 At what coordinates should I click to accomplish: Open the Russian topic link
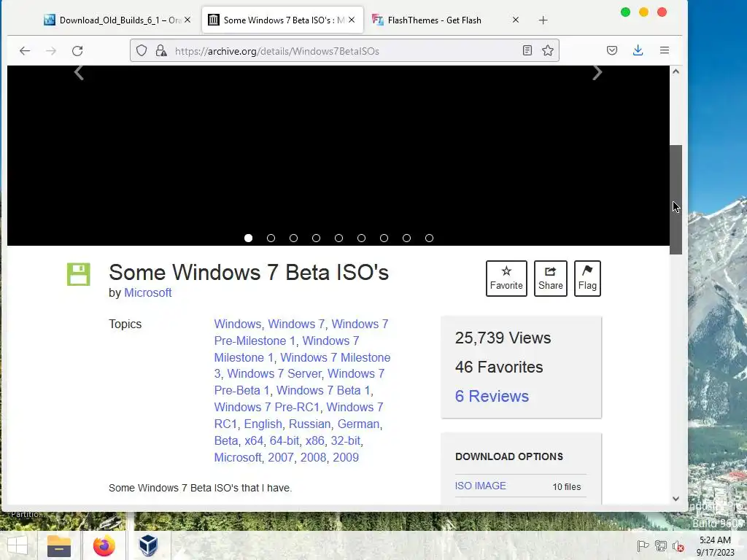[x=309, y=424]
